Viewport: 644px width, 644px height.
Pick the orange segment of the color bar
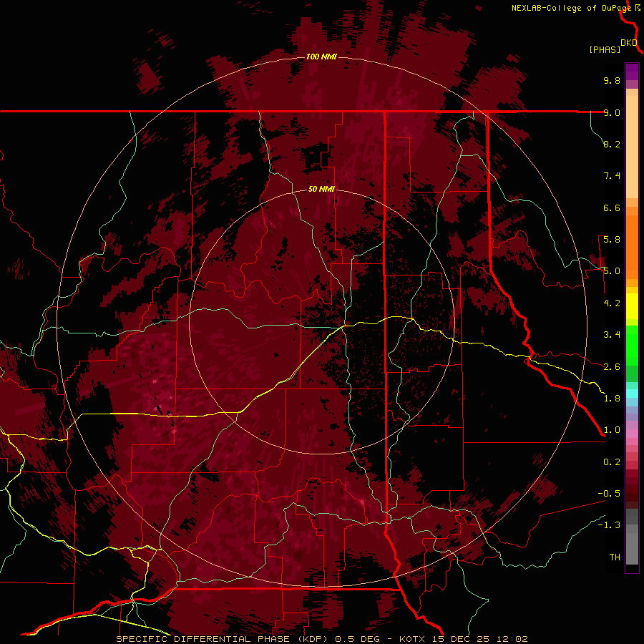pyautogui.click(x=632, y=246)
